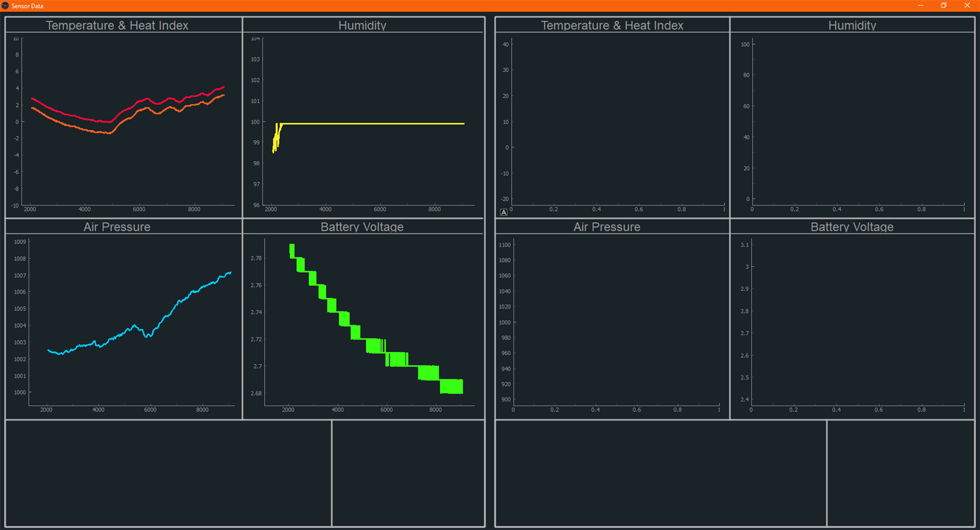Viewport: 980px width, 530px height.
Task: Click the 'Air Pressure' title above the blue curve
Action: [x=117, y=227]
